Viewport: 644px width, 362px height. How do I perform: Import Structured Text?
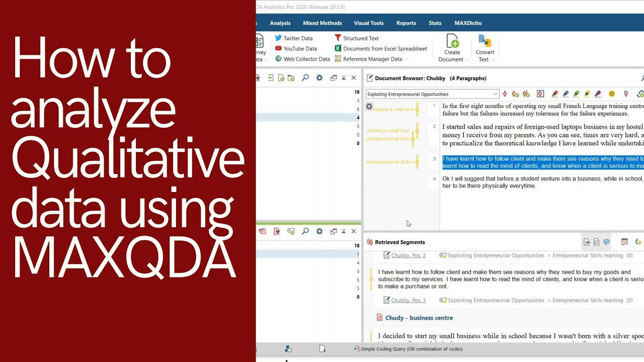coord(357,38)
